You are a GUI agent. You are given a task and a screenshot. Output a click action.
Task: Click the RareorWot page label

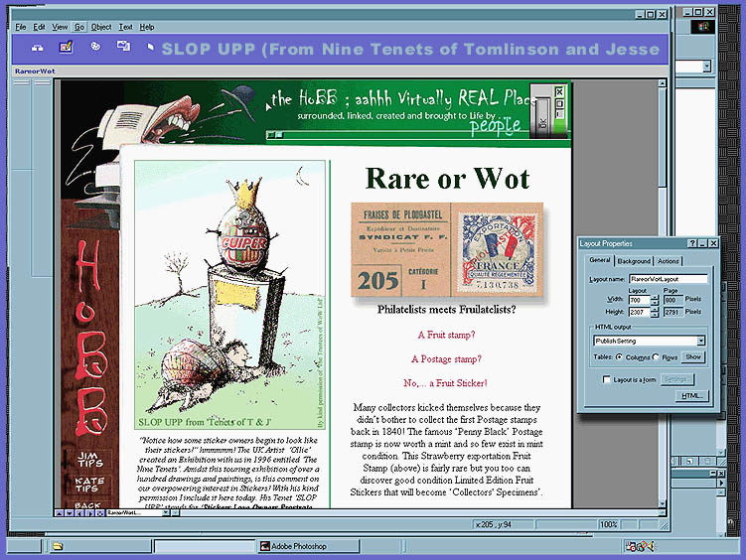35,71
